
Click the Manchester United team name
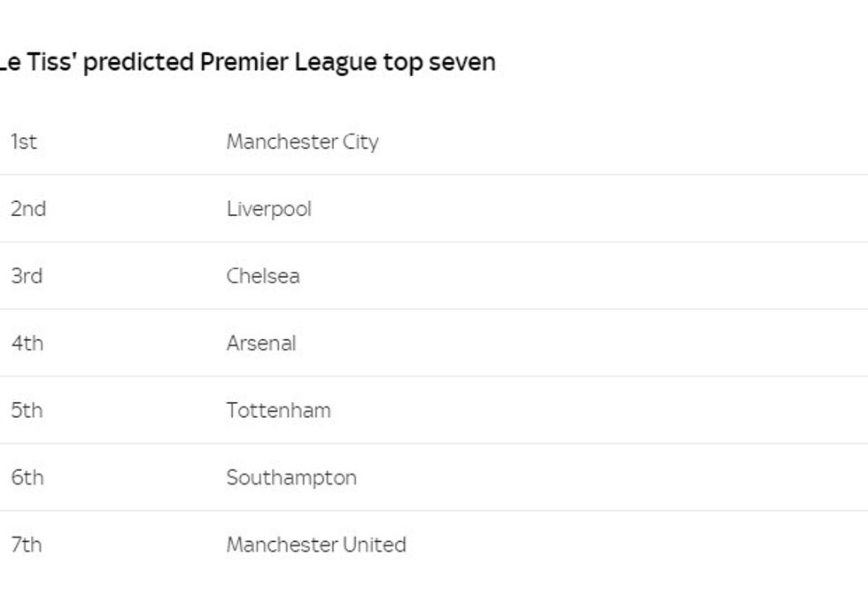tap(316, 545)
